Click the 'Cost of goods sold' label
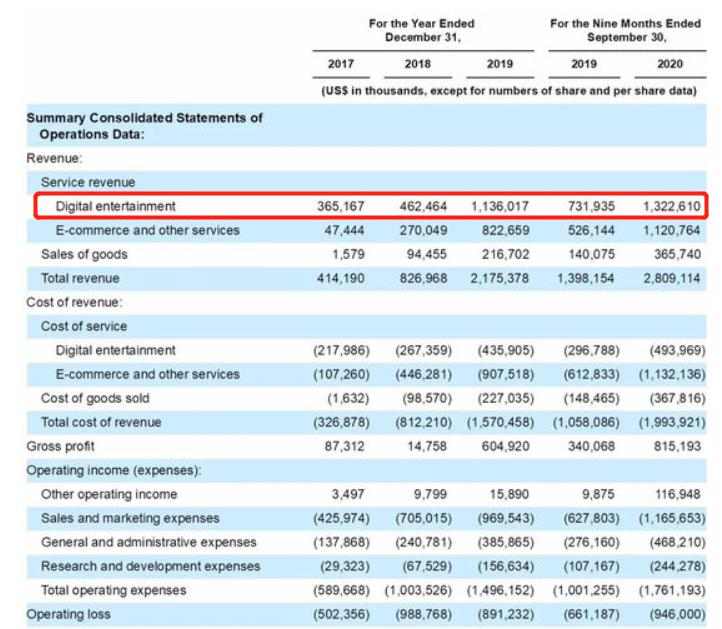 [95, 398]
